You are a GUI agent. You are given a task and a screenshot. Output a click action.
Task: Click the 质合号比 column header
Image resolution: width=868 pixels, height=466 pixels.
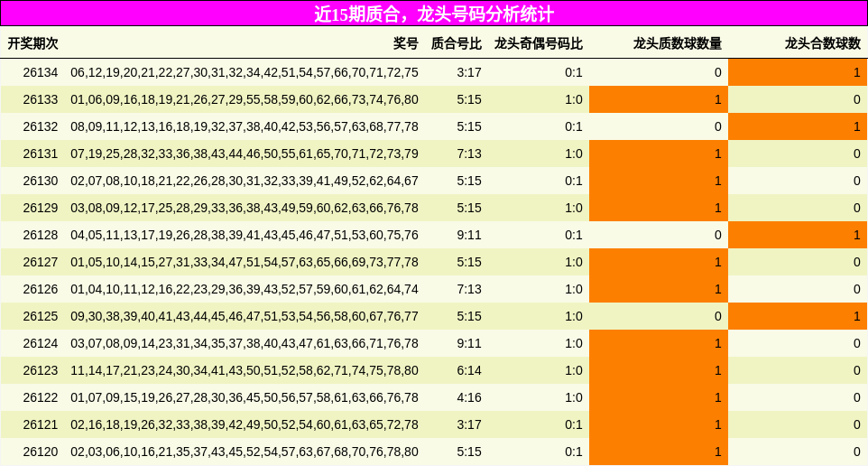[457, 43]
